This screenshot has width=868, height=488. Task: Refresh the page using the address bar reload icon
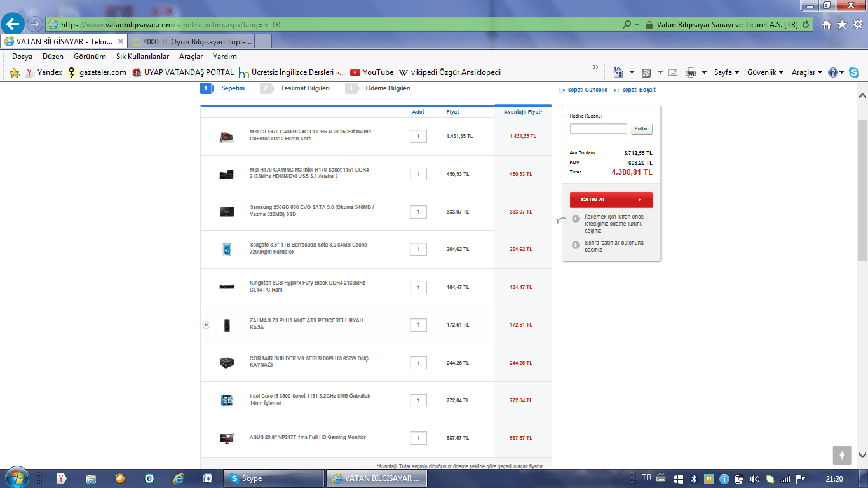806,25
